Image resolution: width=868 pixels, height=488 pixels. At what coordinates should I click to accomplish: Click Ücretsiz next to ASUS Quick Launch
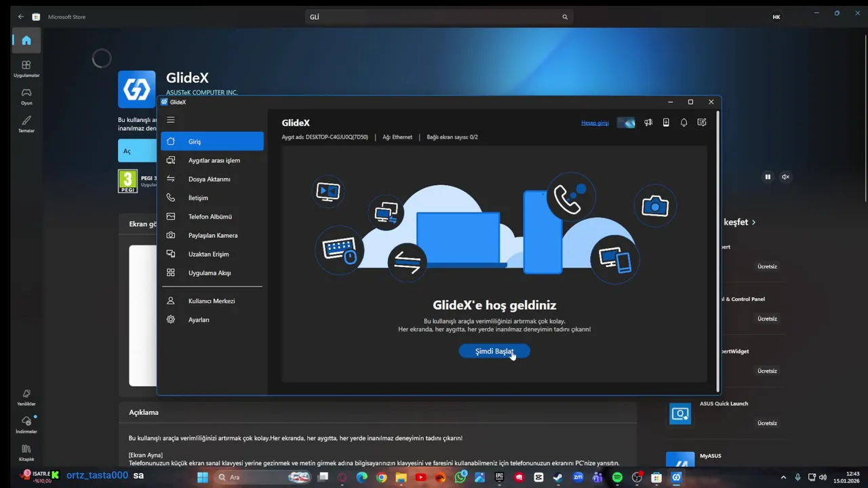coord(767,423)
